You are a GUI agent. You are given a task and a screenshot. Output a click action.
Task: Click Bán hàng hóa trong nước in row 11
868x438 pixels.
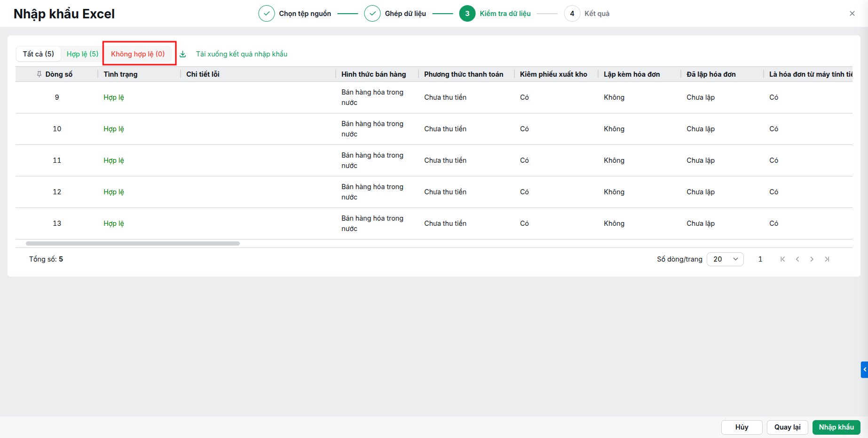pos(372,160)
